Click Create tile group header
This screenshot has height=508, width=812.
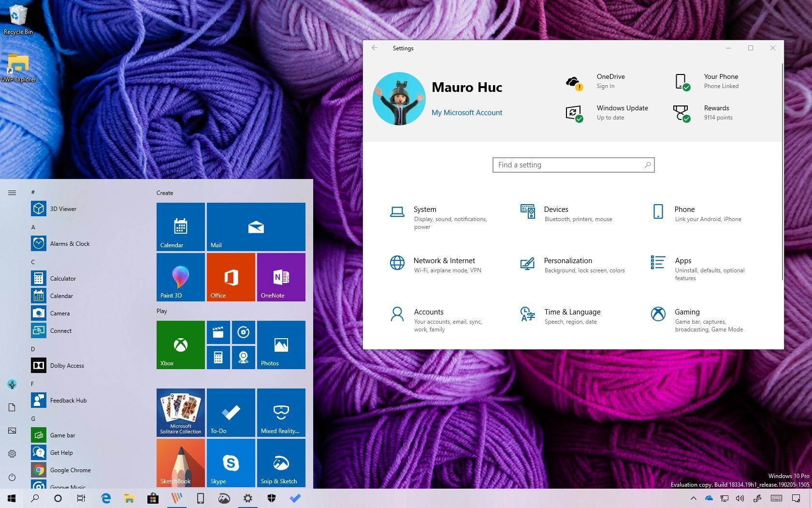[165, 193]
